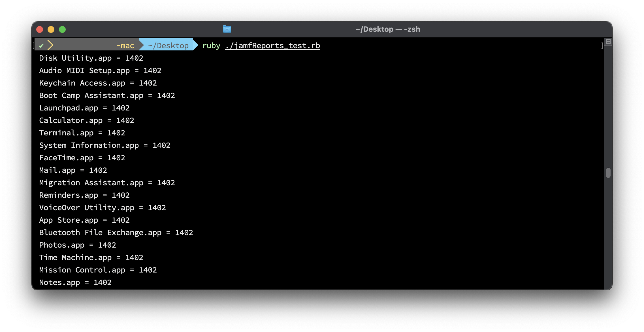Close the terminal window with red button

(x=40, y=29)
